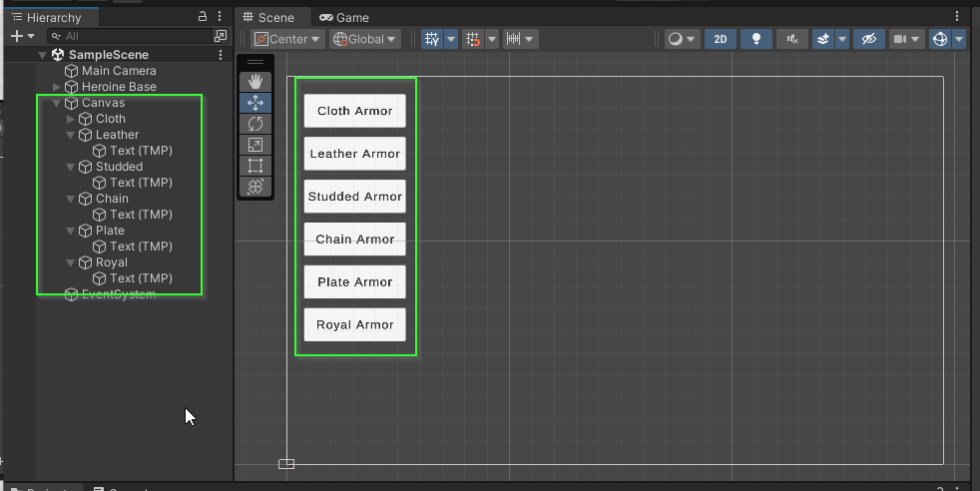Expand the Heroine Base object

click(x=57, y=87)
